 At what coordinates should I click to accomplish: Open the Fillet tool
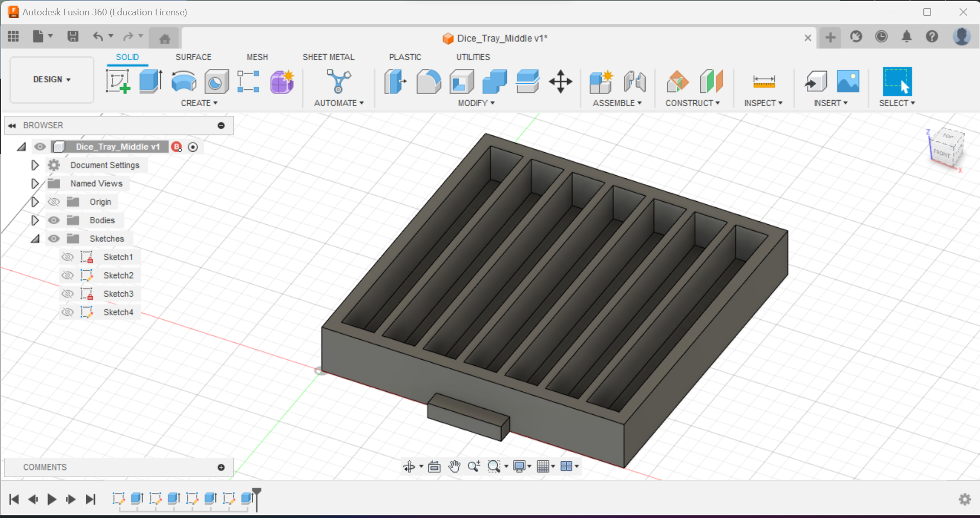428,82
